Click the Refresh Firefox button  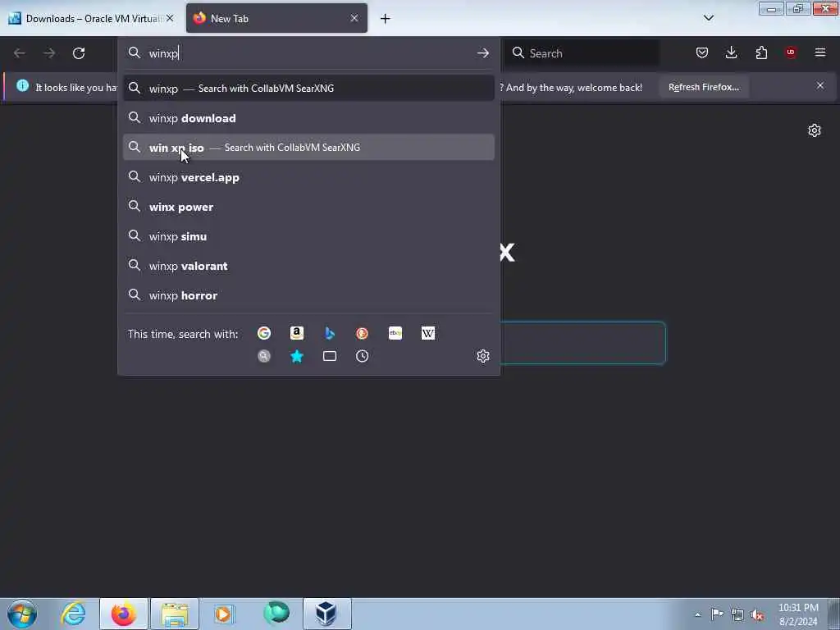703,87
